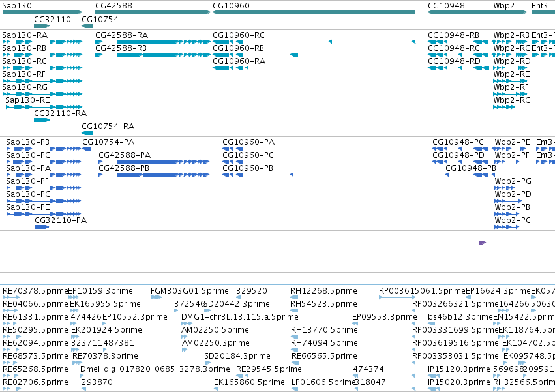Click the Sap130-RA transcript label
The image size is (555, 392).
(x=25, y=35)
